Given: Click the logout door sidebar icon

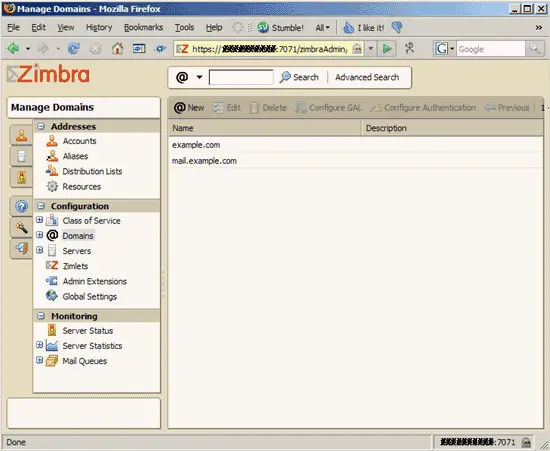Looking at the screenshot, I should click(21, 248).
